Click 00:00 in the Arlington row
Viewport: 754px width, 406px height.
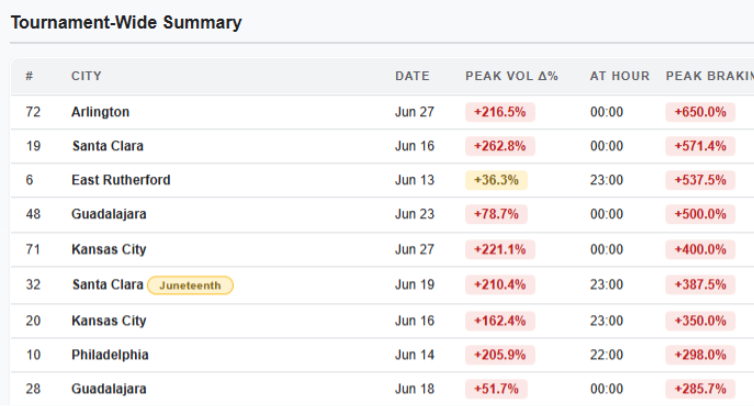[606, 112]
